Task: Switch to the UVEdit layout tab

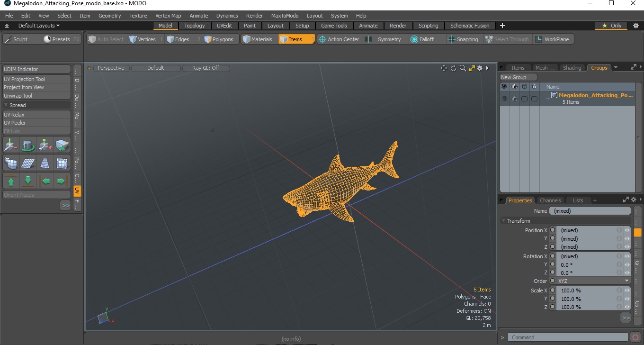Action: (224, 26)
